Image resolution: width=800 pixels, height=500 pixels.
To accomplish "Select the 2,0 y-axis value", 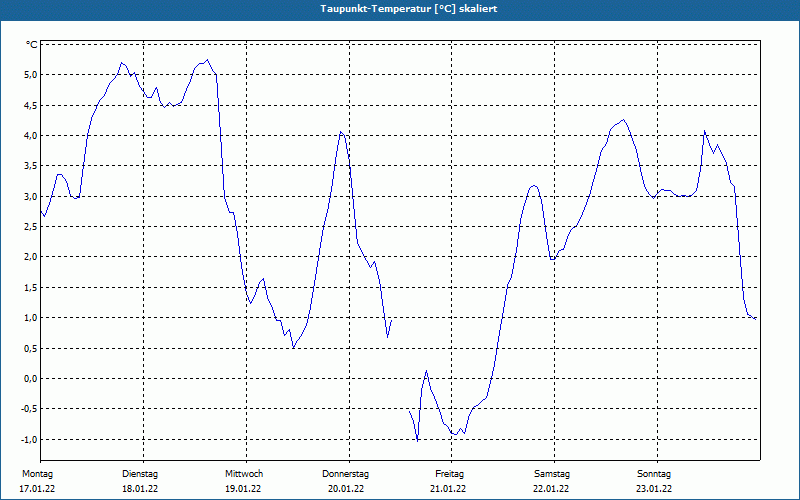I will tap(31, 257).
